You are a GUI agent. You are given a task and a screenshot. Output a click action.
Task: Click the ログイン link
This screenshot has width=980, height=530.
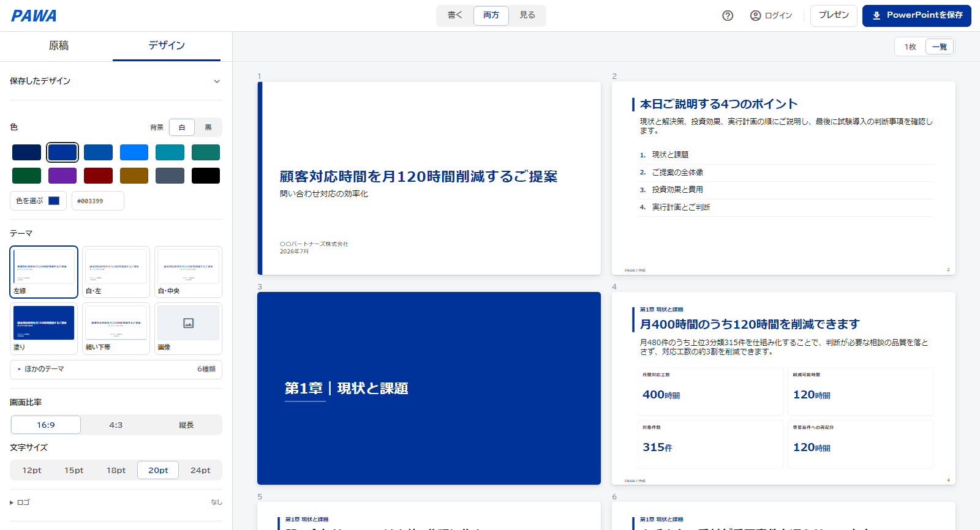pyautogui.click(x=778, y=16)
